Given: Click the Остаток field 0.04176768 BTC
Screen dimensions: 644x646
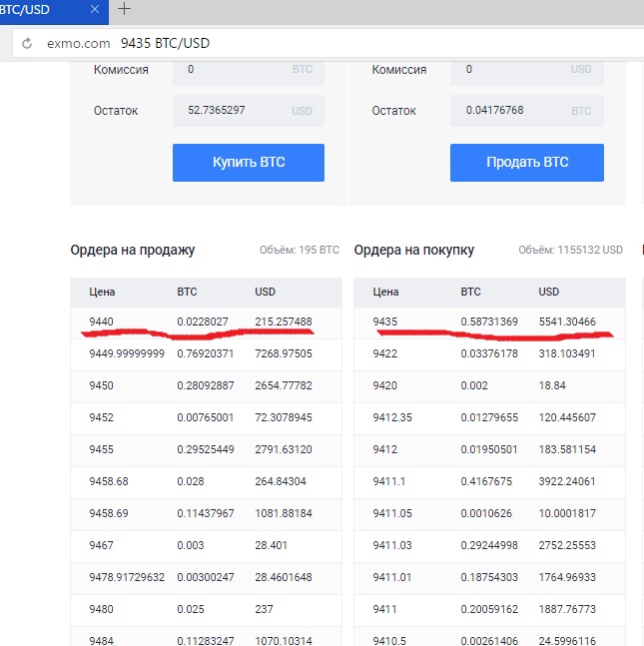Looking at the screenshot, I should click(527, 111).
